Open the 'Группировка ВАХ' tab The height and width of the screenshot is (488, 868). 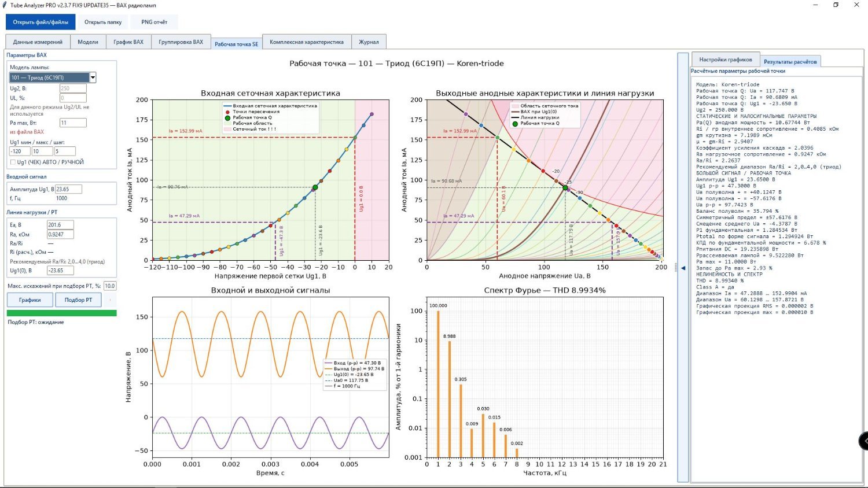181,42
